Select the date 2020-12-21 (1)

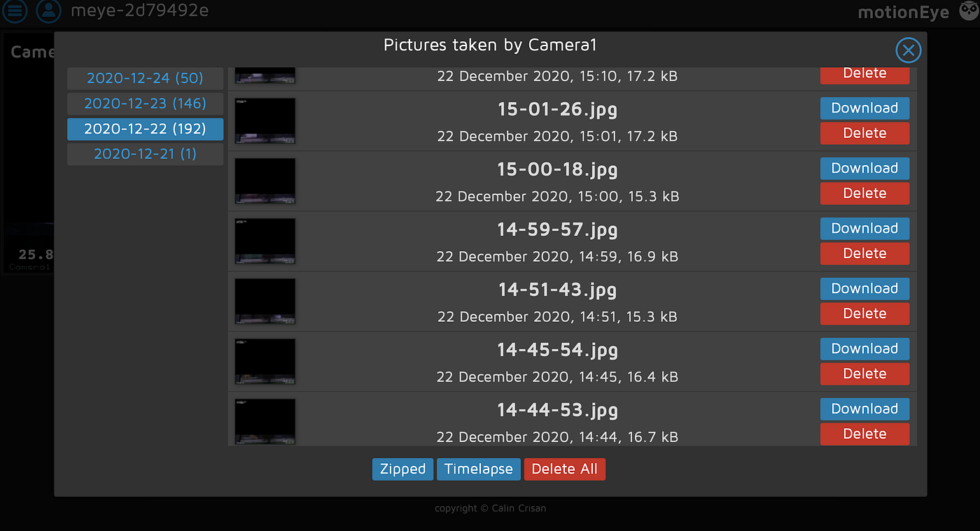click(x=145, y=153)
